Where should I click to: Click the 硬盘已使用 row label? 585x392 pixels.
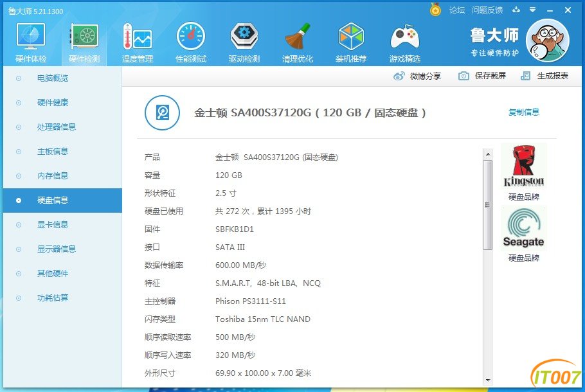(164, 211)
